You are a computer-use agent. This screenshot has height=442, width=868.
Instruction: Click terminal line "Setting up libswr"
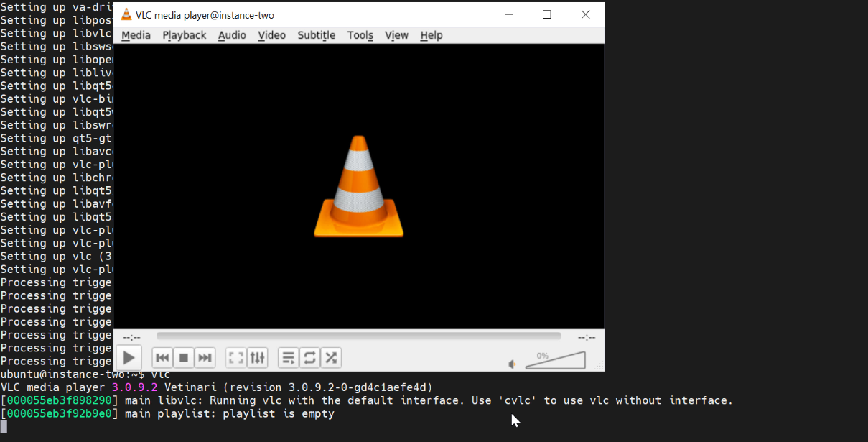click(57, 125)
